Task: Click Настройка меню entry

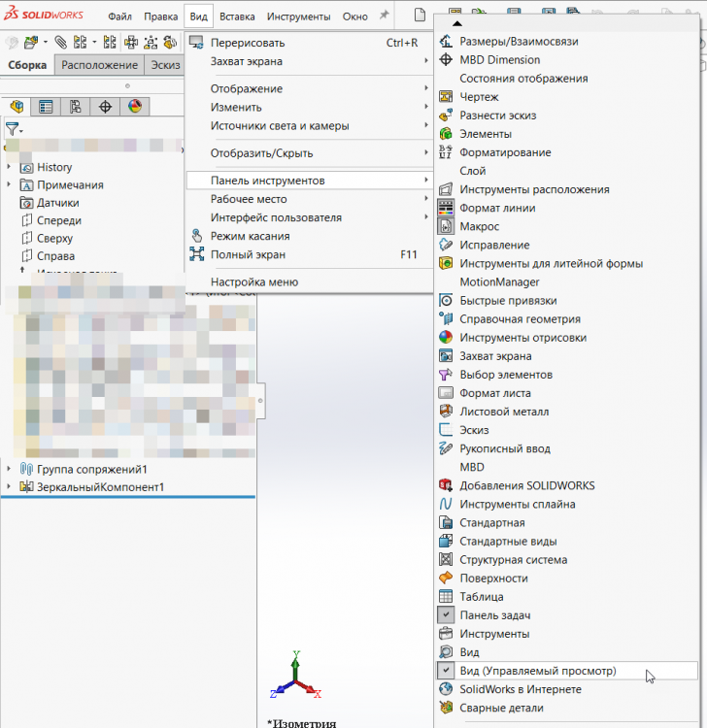Action: (x=253, y=282)
